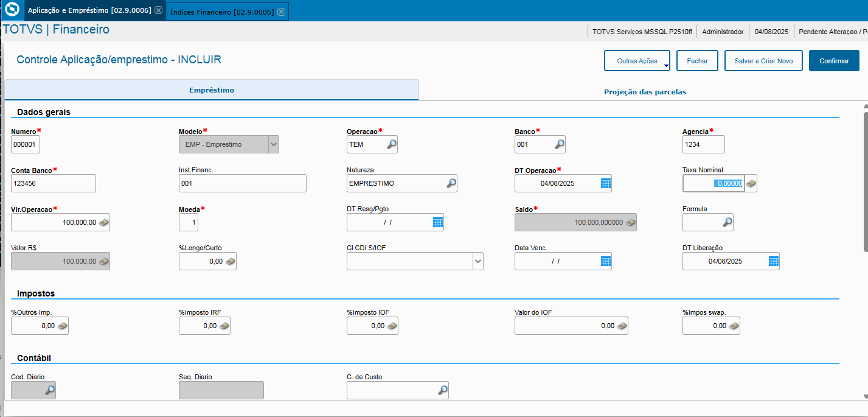Close the Aplicação e Empréstimo tab

pyautogui.click(x=158, y=11)
